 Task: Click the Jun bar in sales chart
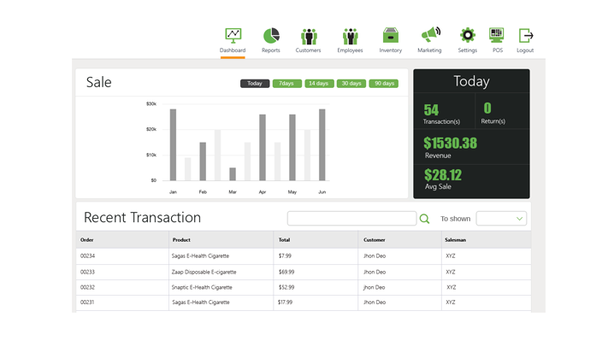(322, 144)
